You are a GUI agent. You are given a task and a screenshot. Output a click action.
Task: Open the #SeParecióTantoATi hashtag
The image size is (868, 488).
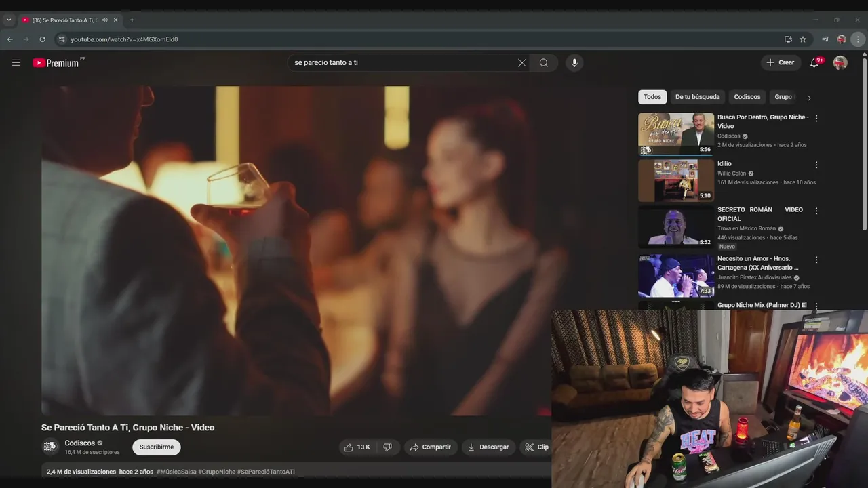pyautogui.click(x=266, y=472)
